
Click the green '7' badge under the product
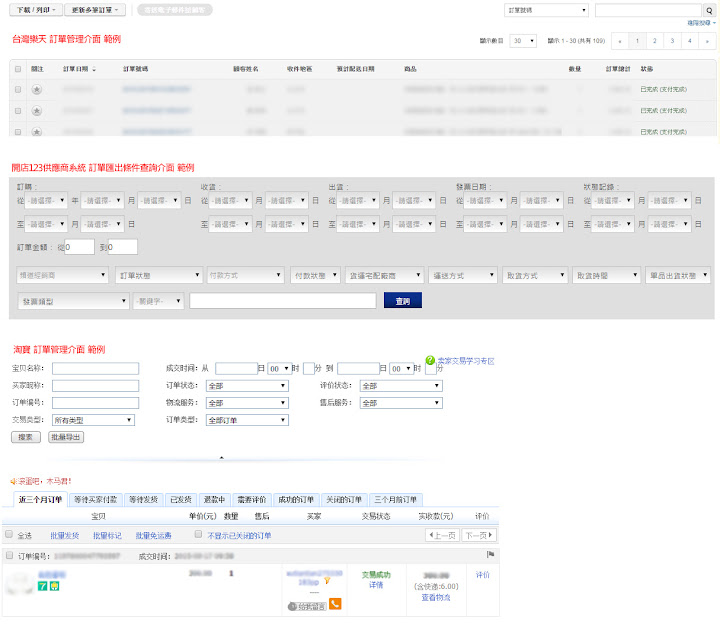(x=43, y=586)
